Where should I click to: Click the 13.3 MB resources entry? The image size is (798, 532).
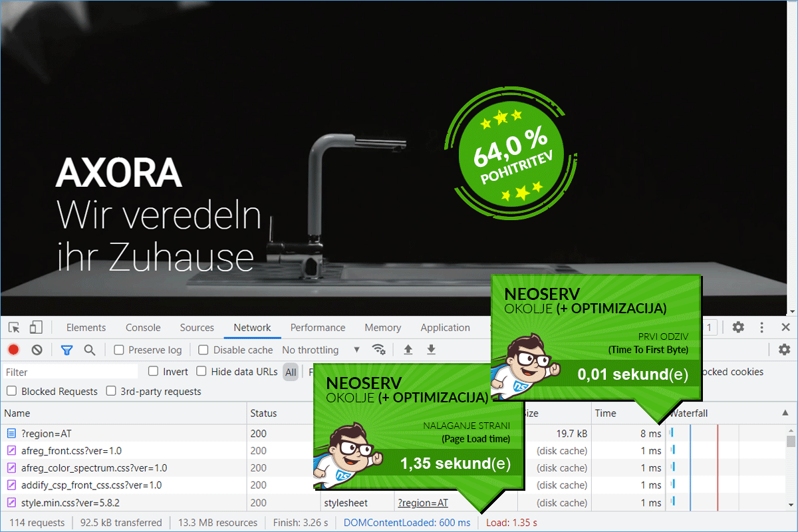click(217, 523)
